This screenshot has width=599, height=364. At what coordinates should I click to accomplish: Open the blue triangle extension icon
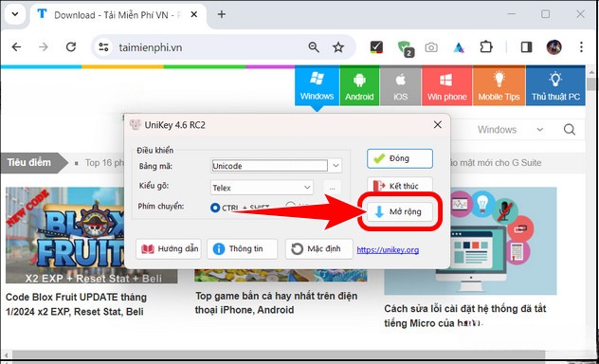459,47
